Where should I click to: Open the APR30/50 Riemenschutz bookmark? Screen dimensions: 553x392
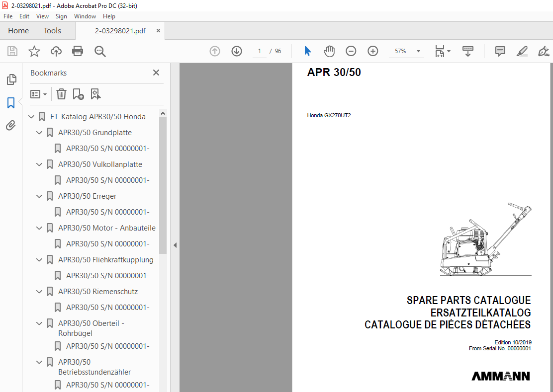[98, 292]
